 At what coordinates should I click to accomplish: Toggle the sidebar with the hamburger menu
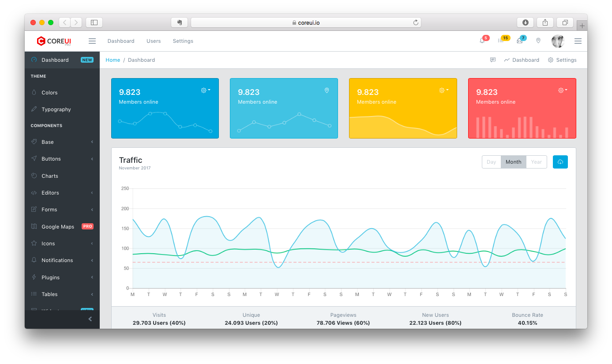tap(92, 41)
